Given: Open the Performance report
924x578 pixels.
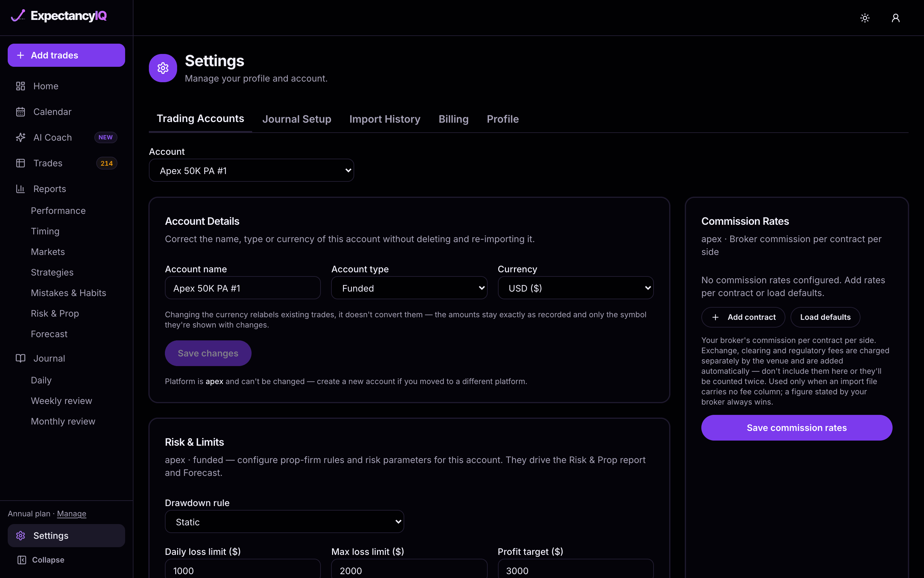Looking at the screenshot, I should coord(58,211).
